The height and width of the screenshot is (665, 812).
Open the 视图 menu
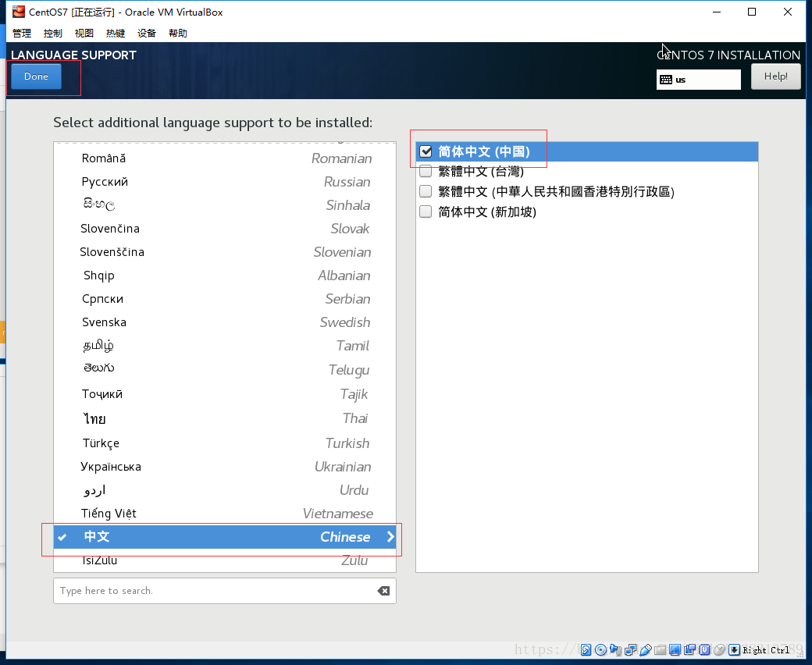coord(84,33)
